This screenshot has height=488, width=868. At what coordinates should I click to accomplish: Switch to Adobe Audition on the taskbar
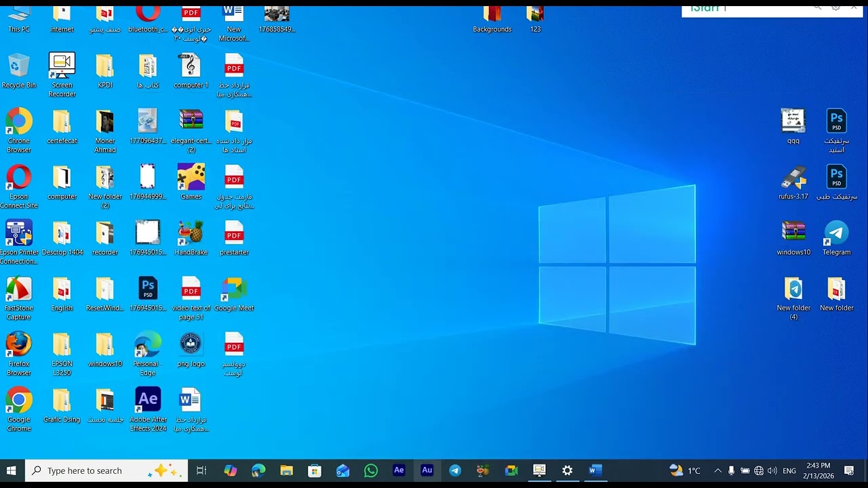pyautogui.click(x=427, y=470)
